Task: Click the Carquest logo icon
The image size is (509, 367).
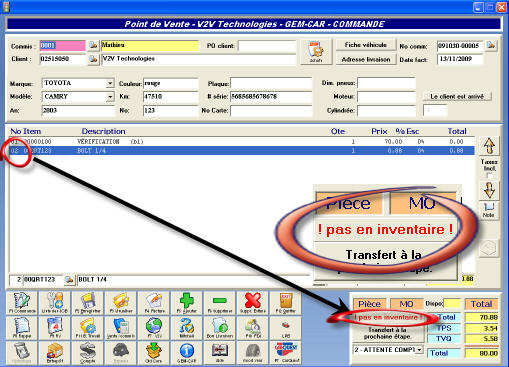Action: click(x=286, y=353)
